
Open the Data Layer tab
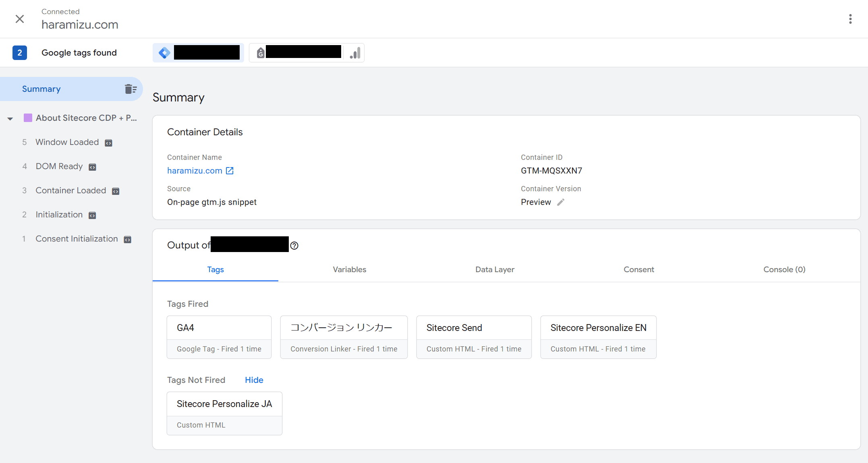495,270
